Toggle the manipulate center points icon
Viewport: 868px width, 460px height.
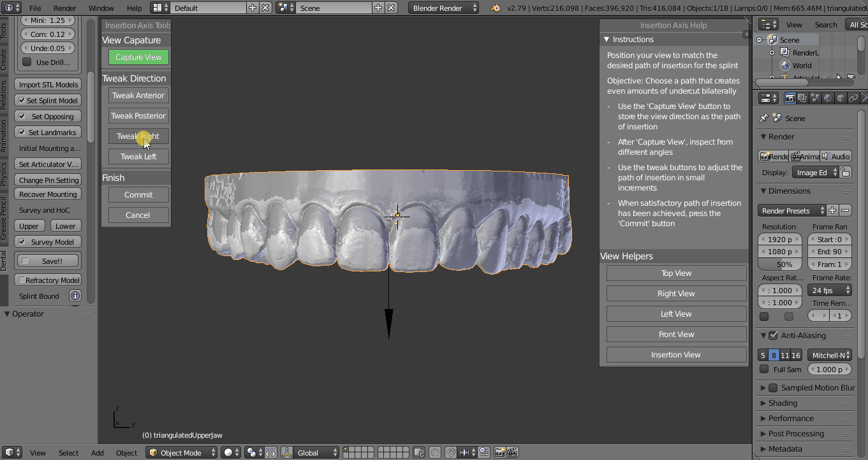(270, 452)
